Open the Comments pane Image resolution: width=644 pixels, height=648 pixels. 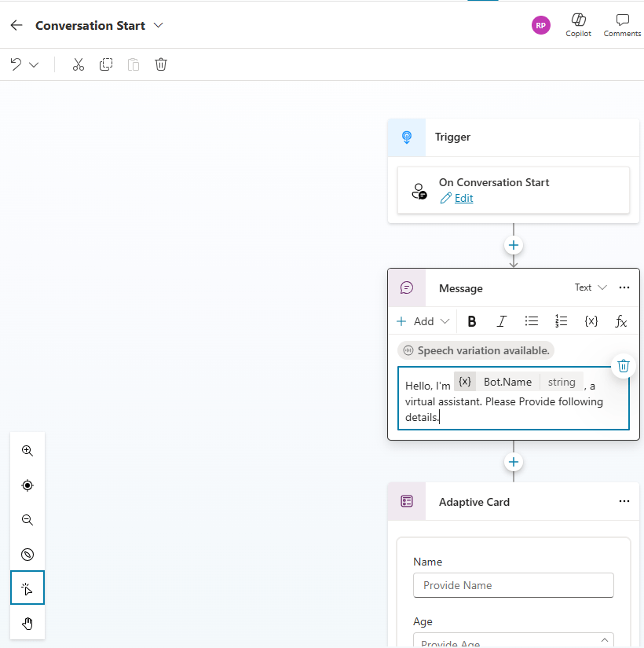click(x=622, y=25)
